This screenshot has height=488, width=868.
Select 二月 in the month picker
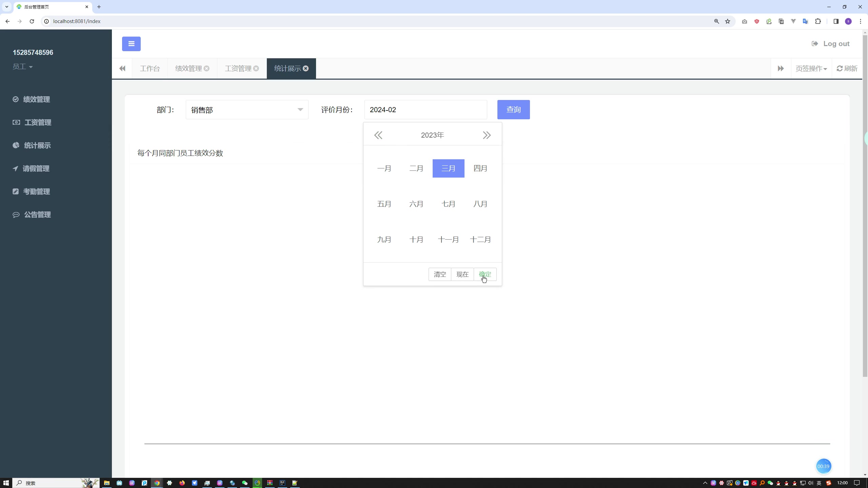click(x=416, y=168)
